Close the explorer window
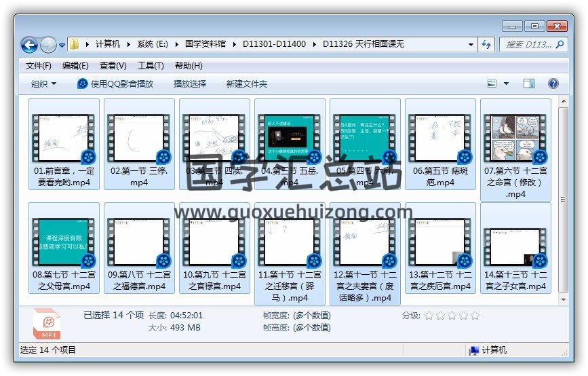588x376 pixels. [557, 26]
